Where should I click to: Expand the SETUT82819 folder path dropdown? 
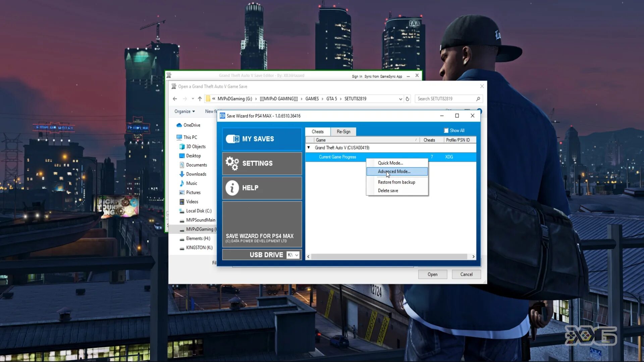[x=400, y=98]
